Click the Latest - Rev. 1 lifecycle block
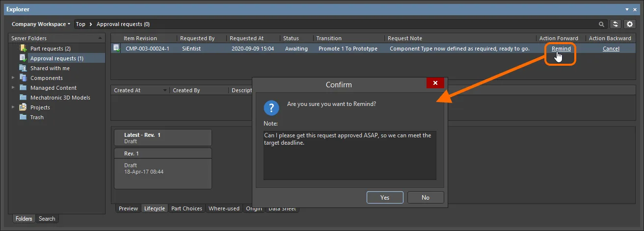644x231 pixels. pos(163,137)
